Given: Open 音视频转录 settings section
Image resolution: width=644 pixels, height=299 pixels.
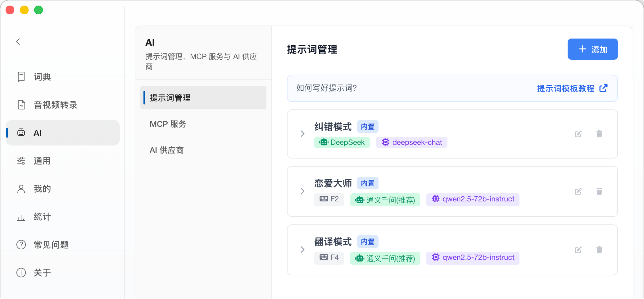Looking at the screenshot, I should [x=63, y=105].
